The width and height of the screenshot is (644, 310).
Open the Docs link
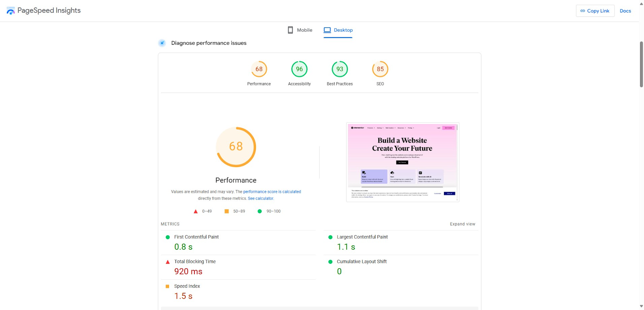click(x=625, y=11)
